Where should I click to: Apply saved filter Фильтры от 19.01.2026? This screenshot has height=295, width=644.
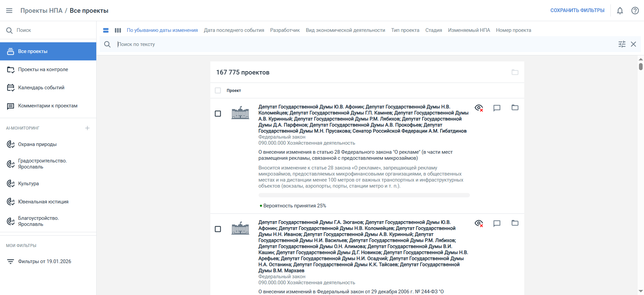tap(48, 261)
